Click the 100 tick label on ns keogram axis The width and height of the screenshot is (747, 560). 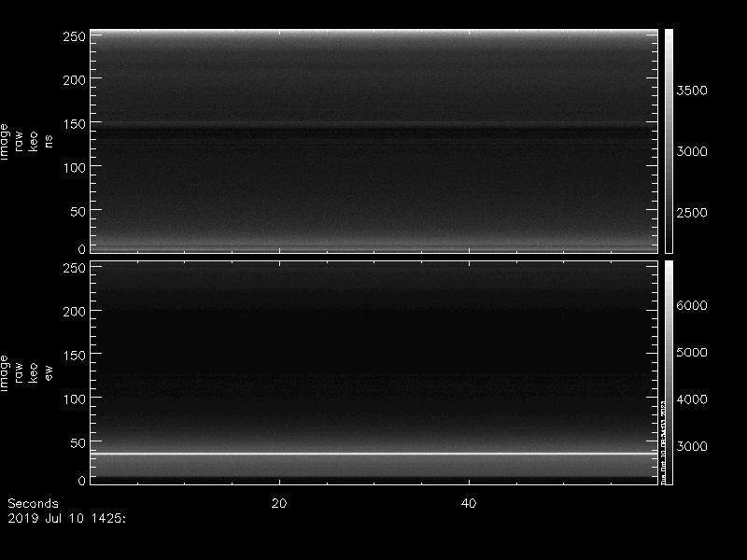(74, 168)
